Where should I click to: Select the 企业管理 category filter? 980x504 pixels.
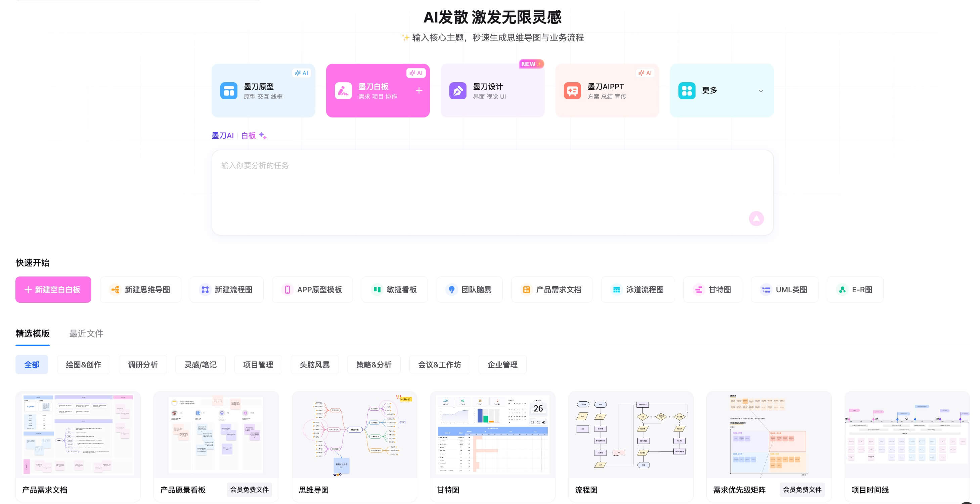(x=502, y=365)
